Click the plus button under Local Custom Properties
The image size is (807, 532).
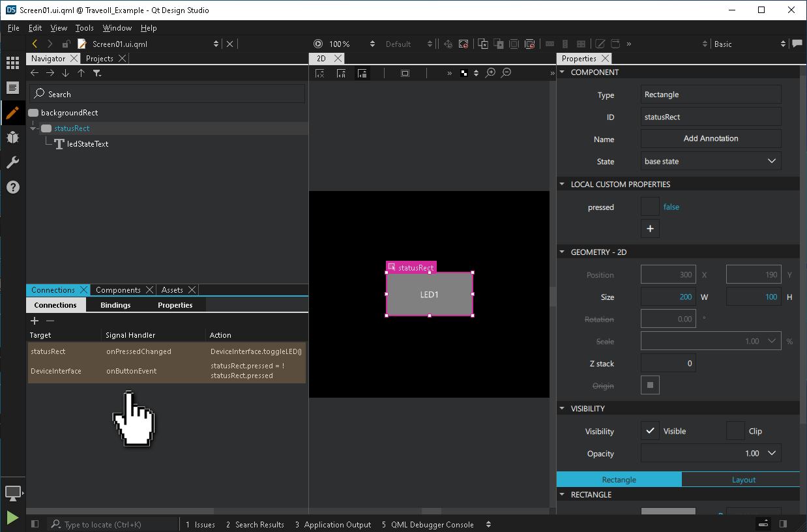[x=650, y=229]
